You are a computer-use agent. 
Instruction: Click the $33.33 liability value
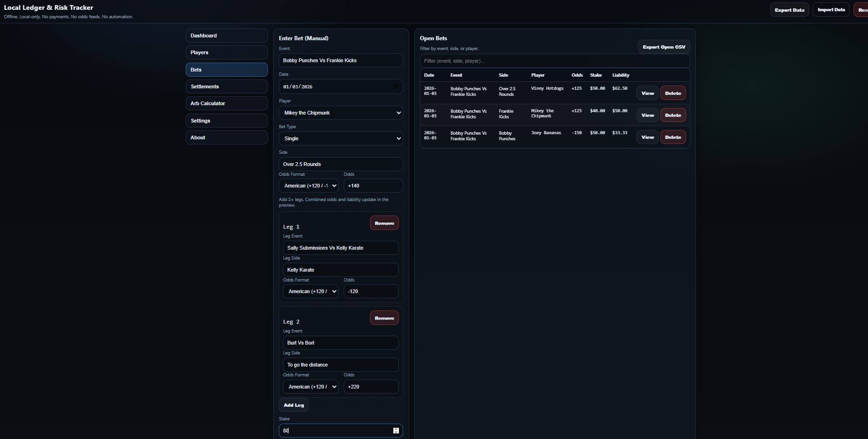pyautogui.click(x=620, y=133)
